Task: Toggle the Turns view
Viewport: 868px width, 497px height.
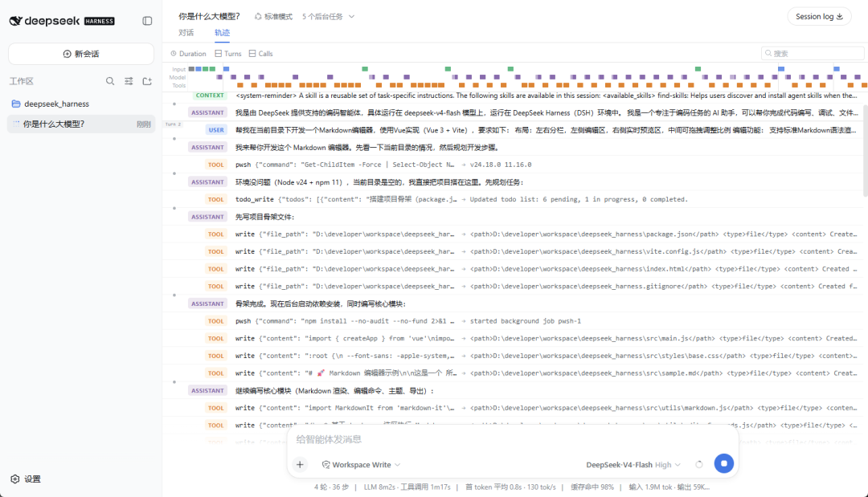Action: (x=228, y=54)
